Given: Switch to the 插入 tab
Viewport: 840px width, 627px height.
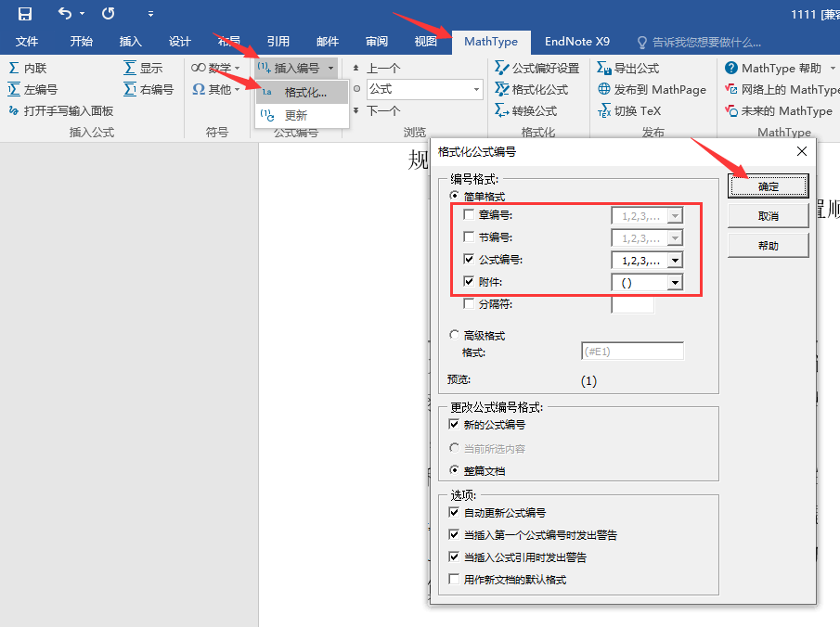Looking at the screenshot, I should tap(130, 42).
